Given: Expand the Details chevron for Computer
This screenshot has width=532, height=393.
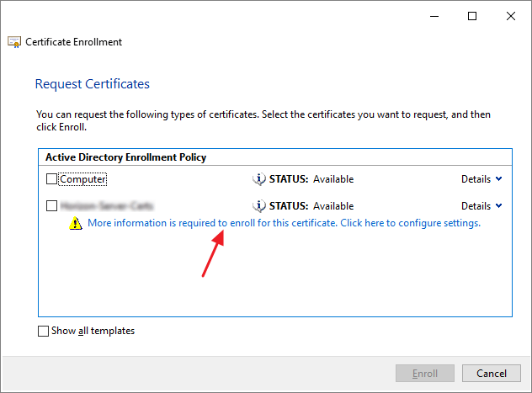Looking at the screenshot, I should click(x=499, y=179).
